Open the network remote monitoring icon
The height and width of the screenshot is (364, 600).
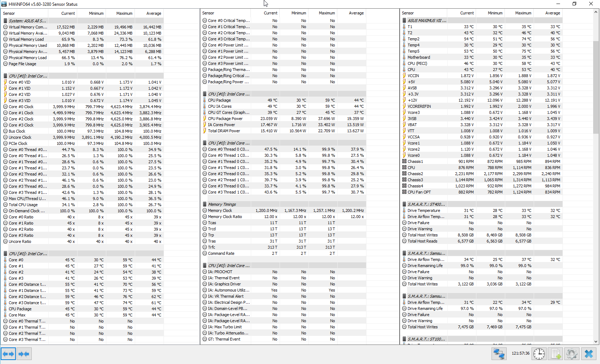(499, 354)
